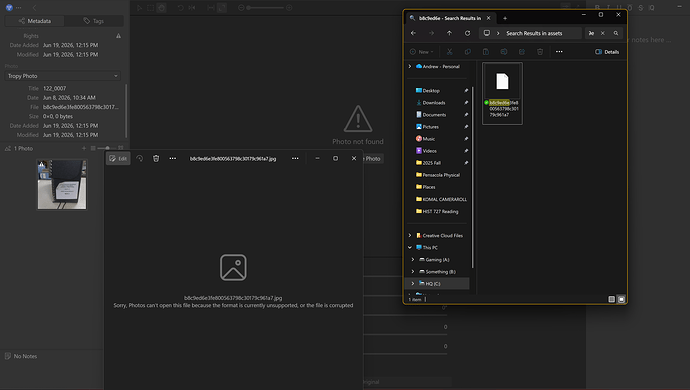Delete the image in Photos viewer
The width and height of the screenshot is (690, 390).
(156, 158)
